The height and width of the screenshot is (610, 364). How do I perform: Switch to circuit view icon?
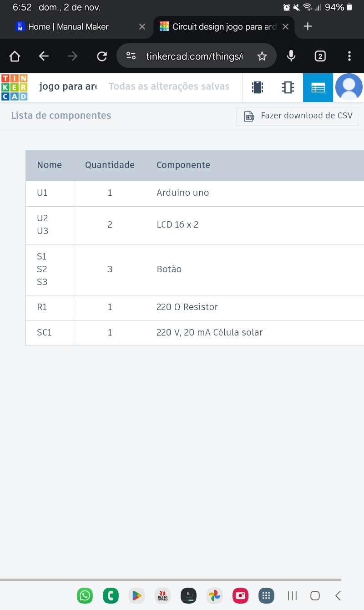point(258,87)
